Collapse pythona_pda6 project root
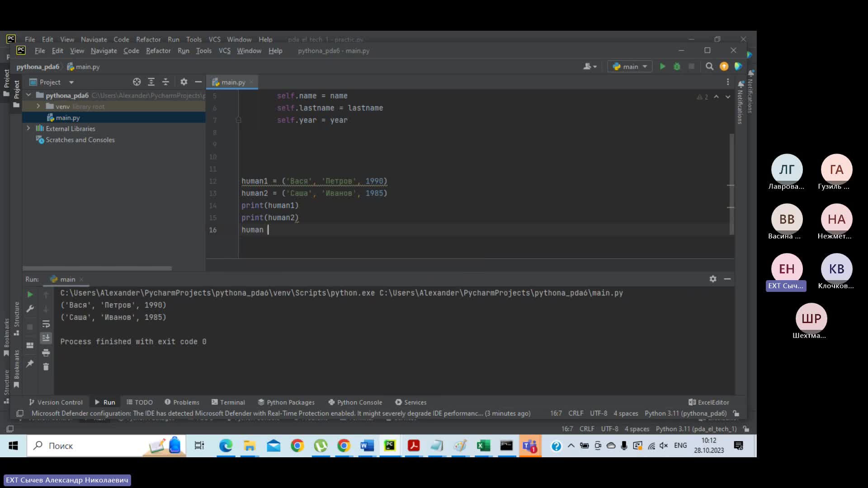The width and height of the screenshot is (868, 488). 28,95
